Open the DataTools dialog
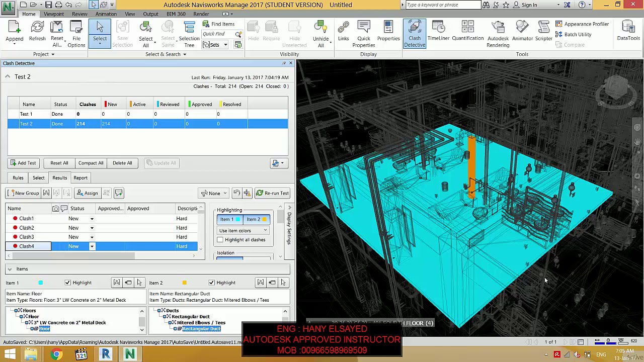Viewport: 644px width, 362px height. (628, 31)
